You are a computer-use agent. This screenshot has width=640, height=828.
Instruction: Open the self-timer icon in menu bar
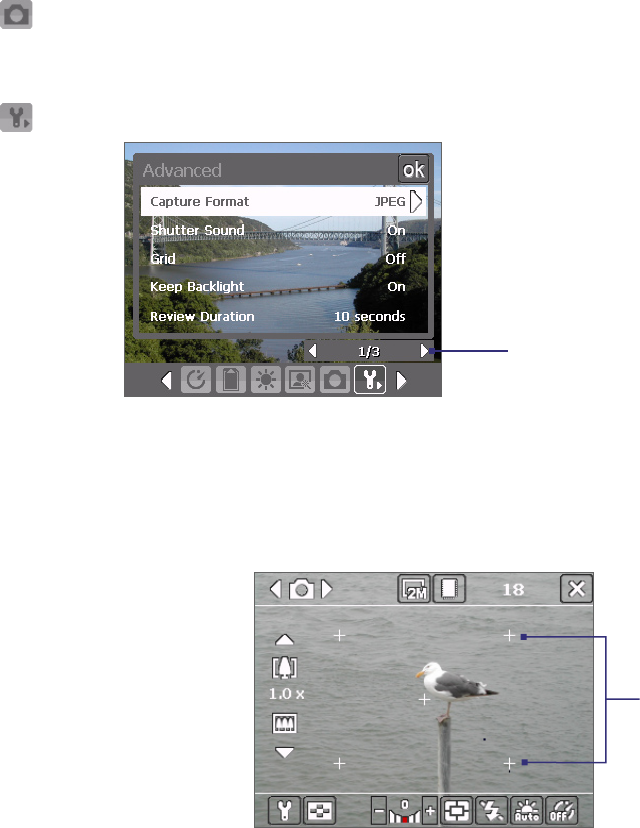(196, 380)
